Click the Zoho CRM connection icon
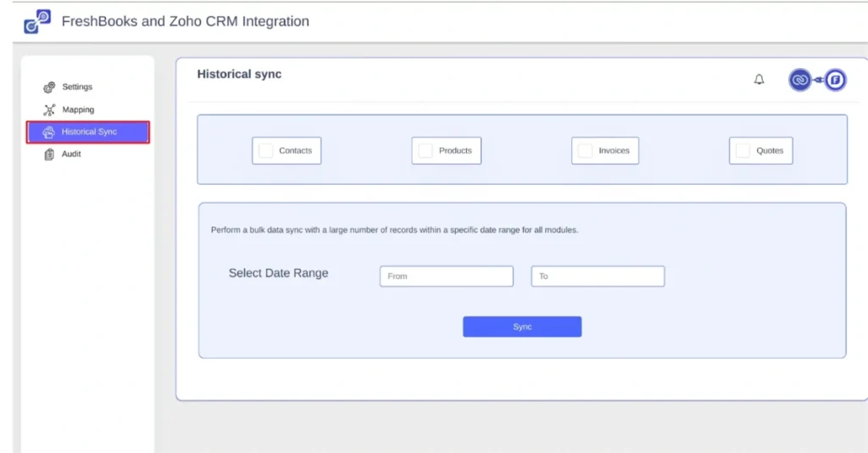The image size is (868, 453). pyautogui.click(x=800, y=81)
